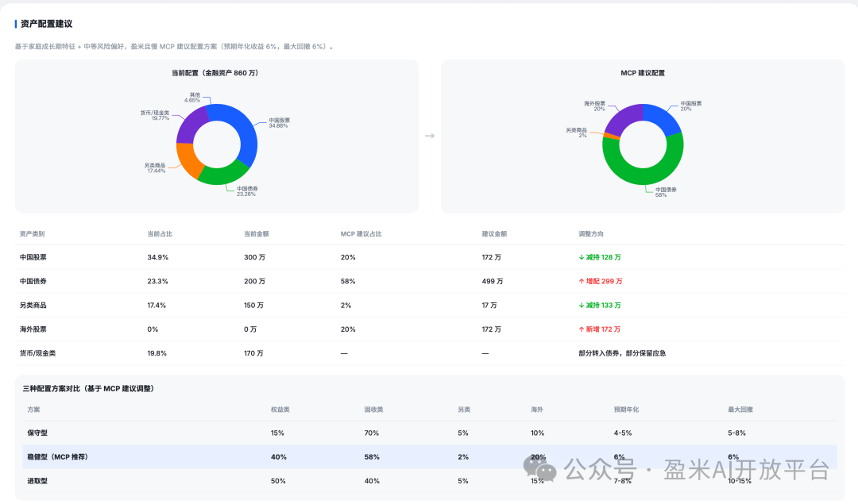Click chart title MCP 建议配置
Screen dimensions: 858x504
[643, 73]
